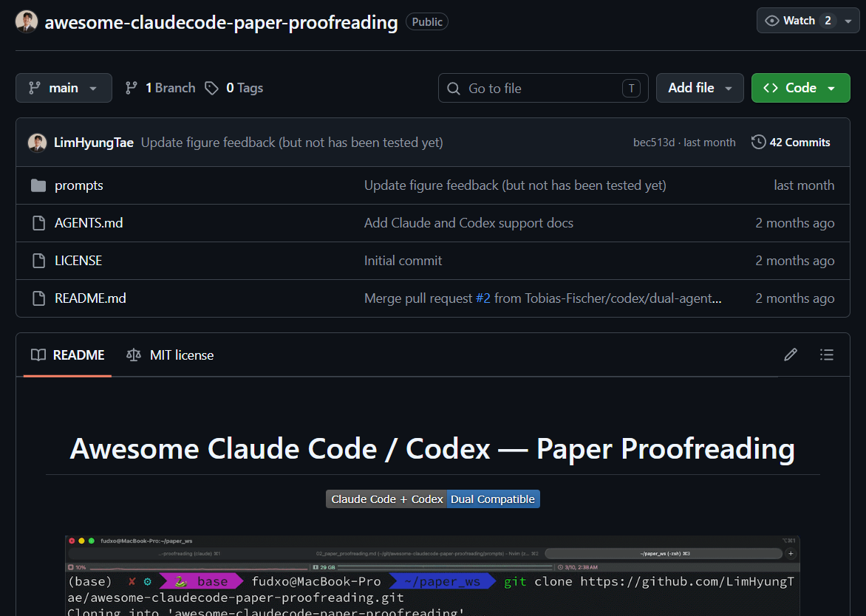
Task: Open the README.md file
Action: point(90,298)
